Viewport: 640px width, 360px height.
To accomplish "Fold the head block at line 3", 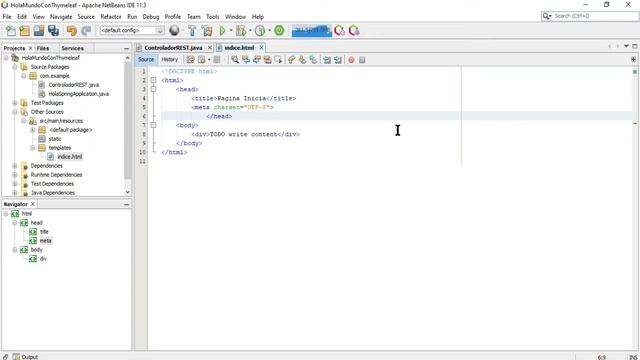I will (153, 89).
